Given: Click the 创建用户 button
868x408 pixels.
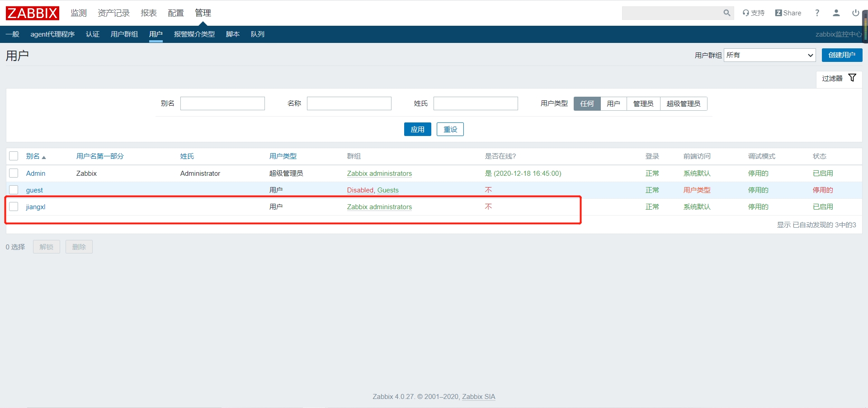Looking at the screenshot, I should (842, 55).
